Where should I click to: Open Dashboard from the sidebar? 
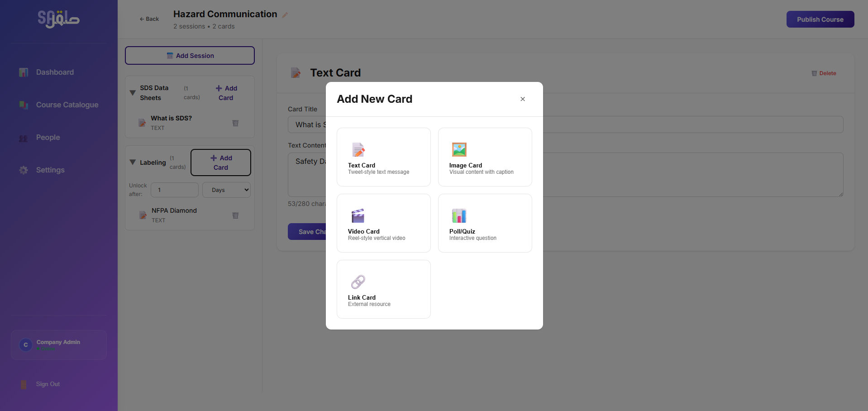point(55,72)
